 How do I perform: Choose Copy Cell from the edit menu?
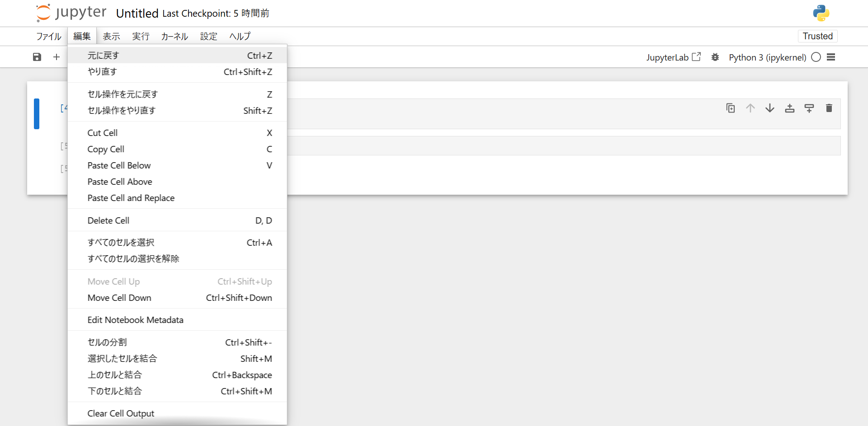[x=106, y=149]
